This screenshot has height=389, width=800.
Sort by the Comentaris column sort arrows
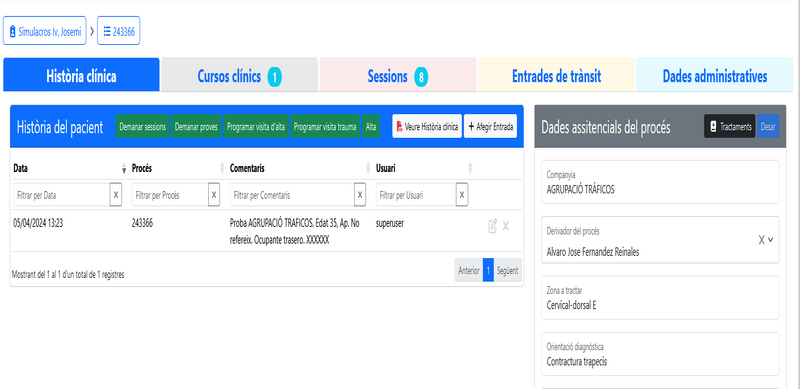point(368,168)
